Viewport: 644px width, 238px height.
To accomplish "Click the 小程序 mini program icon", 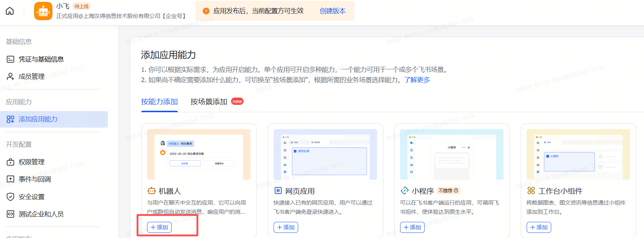I will [x=405, y=191].
